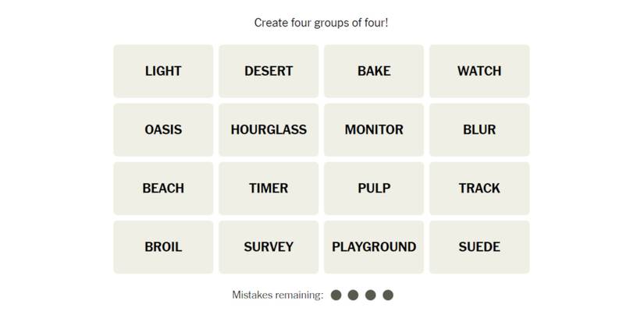Click the 'Create four groups of four!' heading

click(x=322, y=23)
